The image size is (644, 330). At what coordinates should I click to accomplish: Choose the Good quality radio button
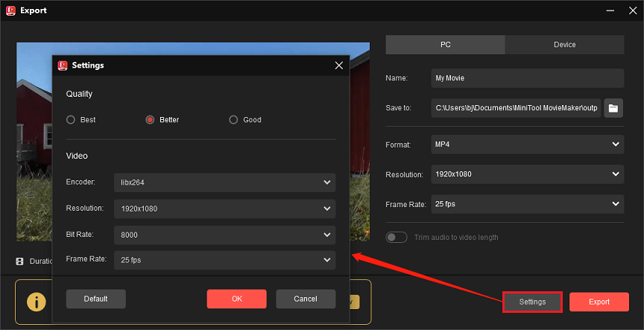[x=233, y=120]
